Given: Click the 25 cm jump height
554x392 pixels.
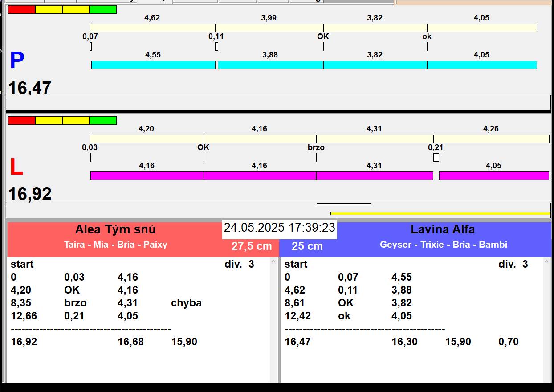Looking at the screenshot, I should (307, 246).
